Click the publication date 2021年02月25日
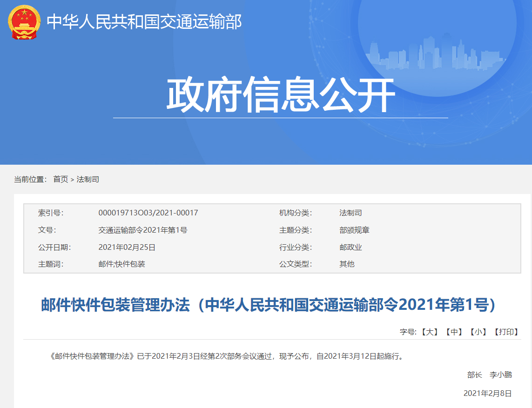 tap(127, 247)
